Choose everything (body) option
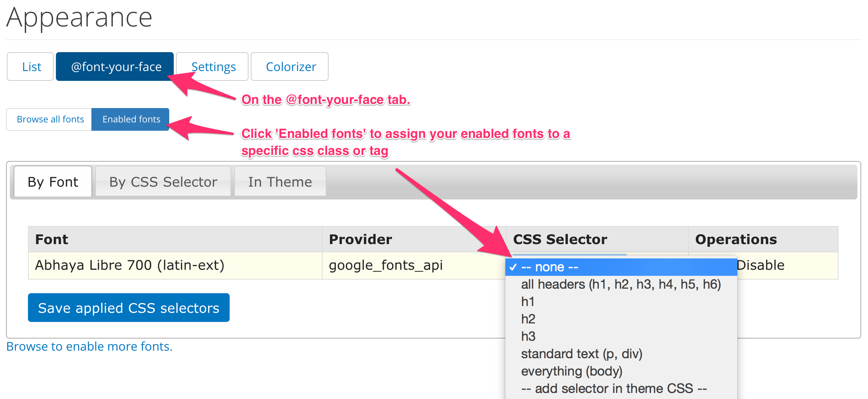Image resolution: width=868 pixels, height=399 pixels. click(x=621, y=371)
